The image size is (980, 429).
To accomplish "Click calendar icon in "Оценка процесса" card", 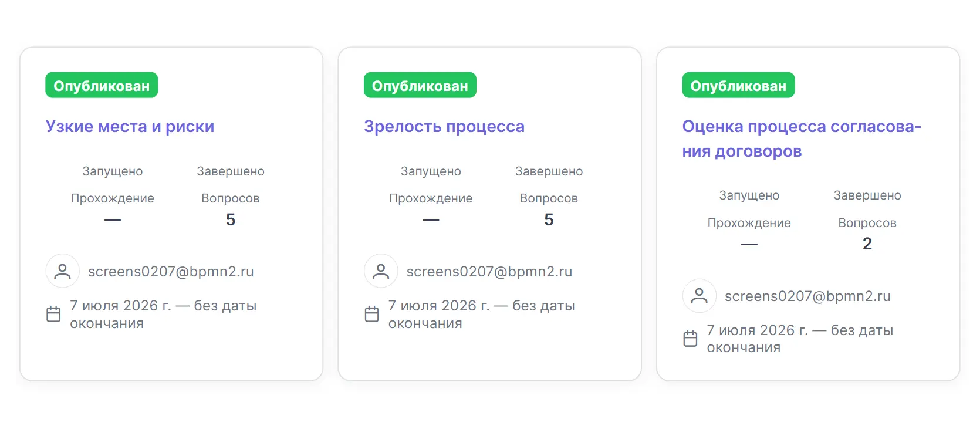I will 691,339.
